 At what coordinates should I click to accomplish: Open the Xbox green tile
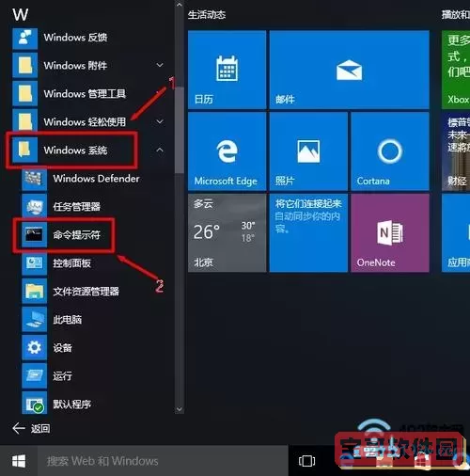(456, 70)
